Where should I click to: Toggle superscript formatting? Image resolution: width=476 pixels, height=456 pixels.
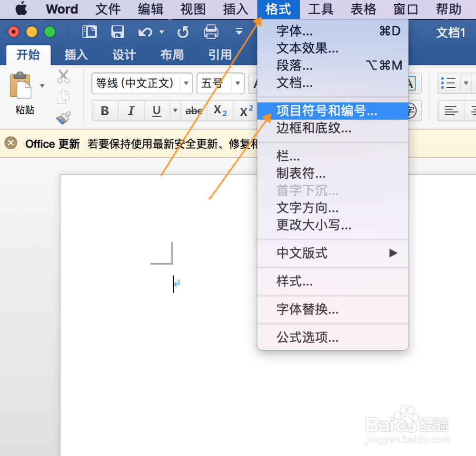coord(246,111)
